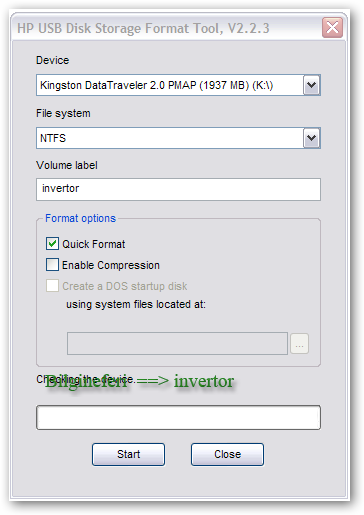Tick the Enable Compression checkbox
Screen dimensions: 364x515
(x=52, y=265)
